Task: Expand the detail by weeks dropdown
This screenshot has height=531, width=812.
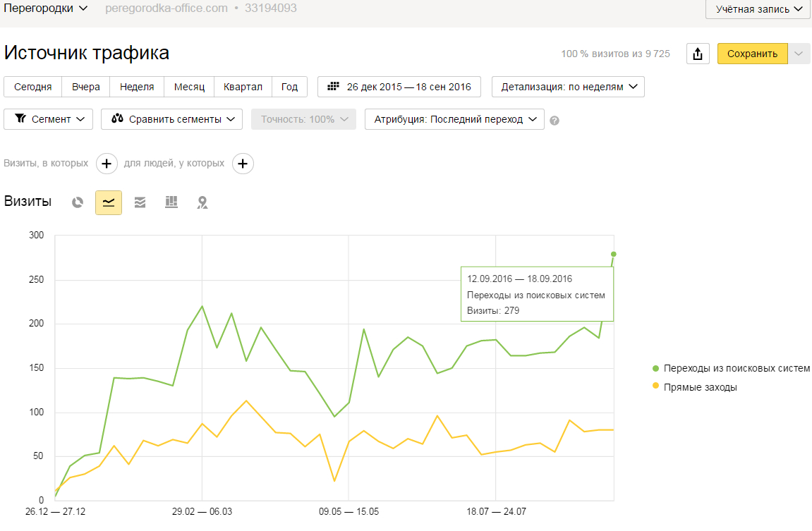Action: click(x=568, y=87)
